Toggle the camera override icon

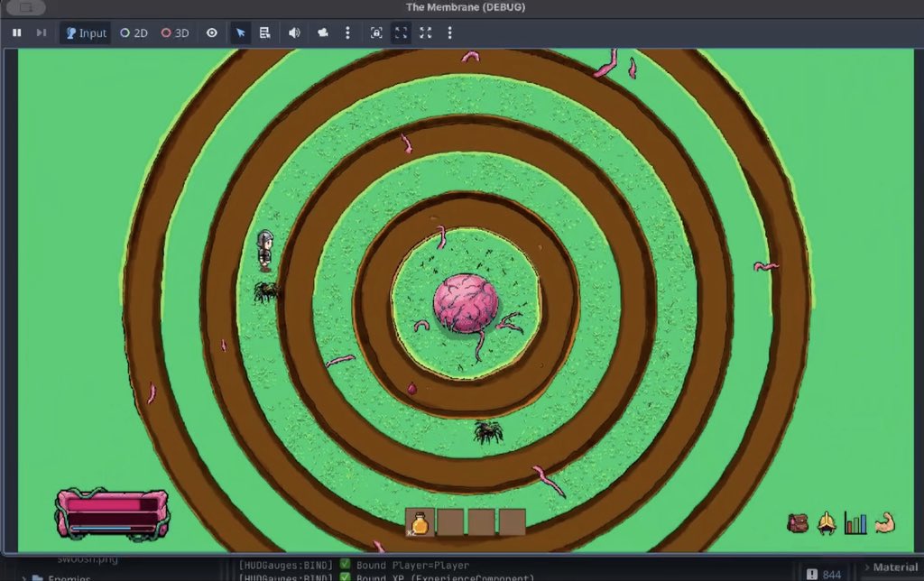[323, 33]
